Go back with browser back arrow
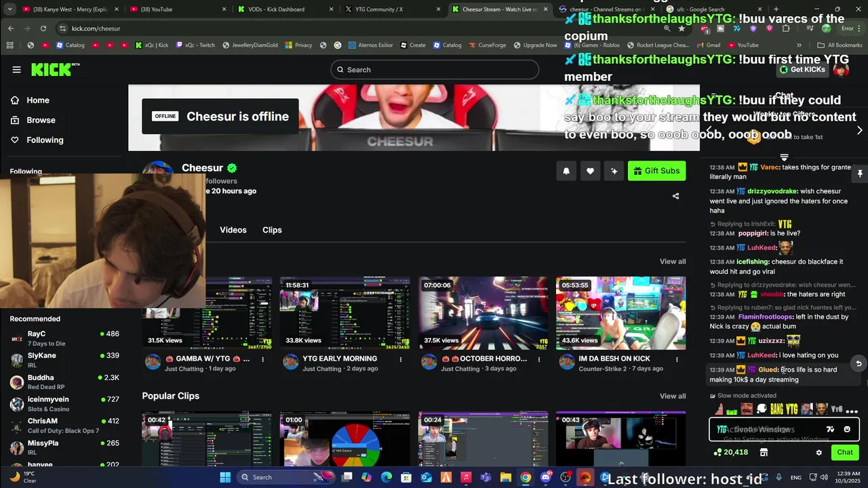This screenshot has height=488, width=868. tap(11, 28)
